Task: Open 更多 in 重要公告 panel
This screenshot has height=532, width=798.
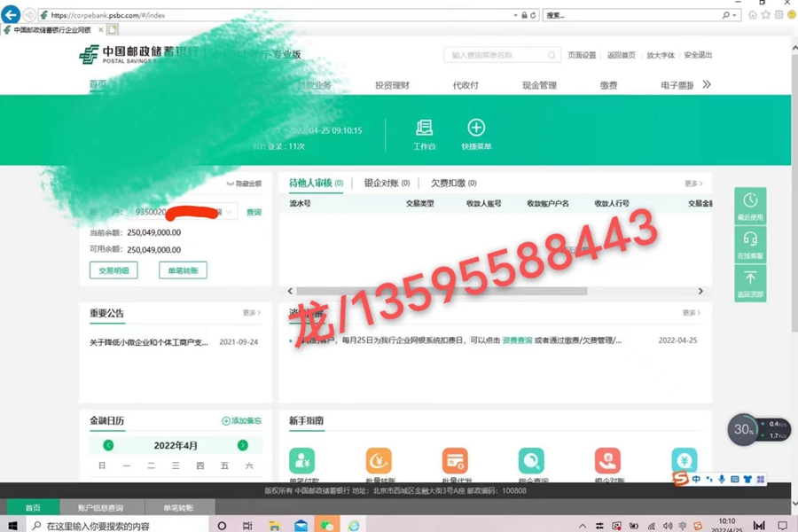Action: [252, 313]
